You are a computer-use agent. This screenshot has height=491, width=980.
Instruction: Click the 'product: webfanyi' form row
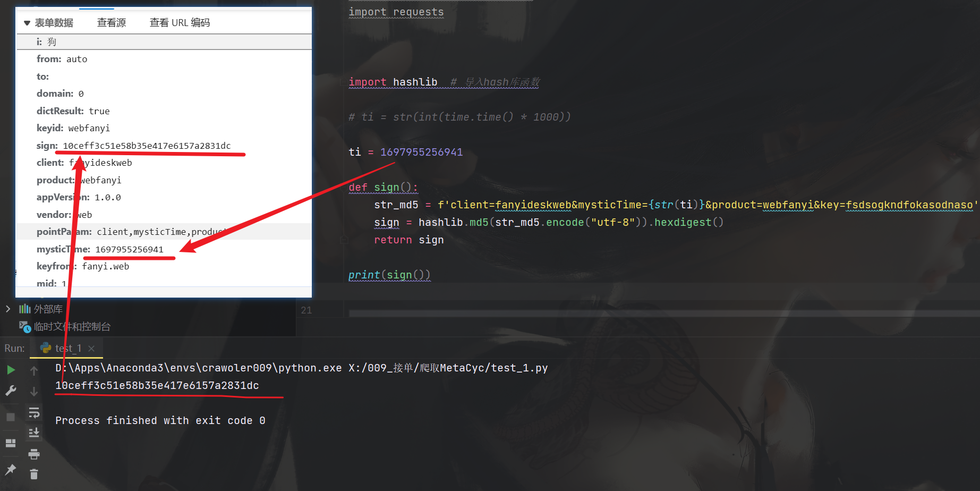point(164,180)
